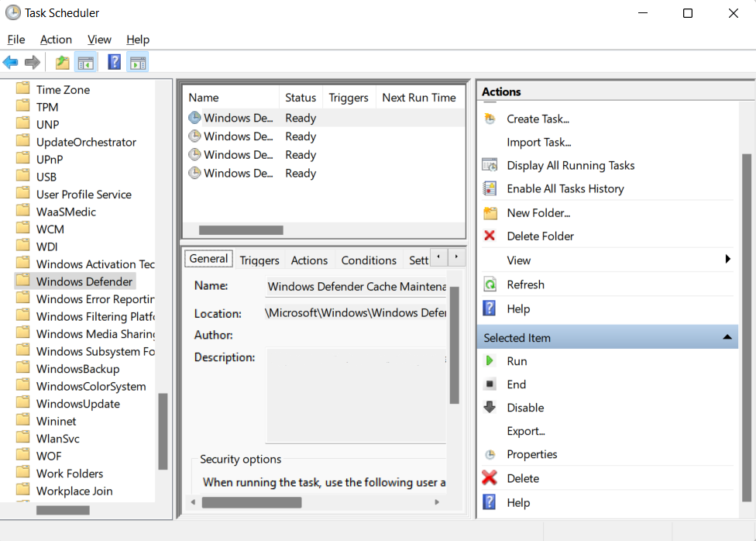Switch to the Actions tab
This screenshot has height=541, width=756.
coord(309,260)
